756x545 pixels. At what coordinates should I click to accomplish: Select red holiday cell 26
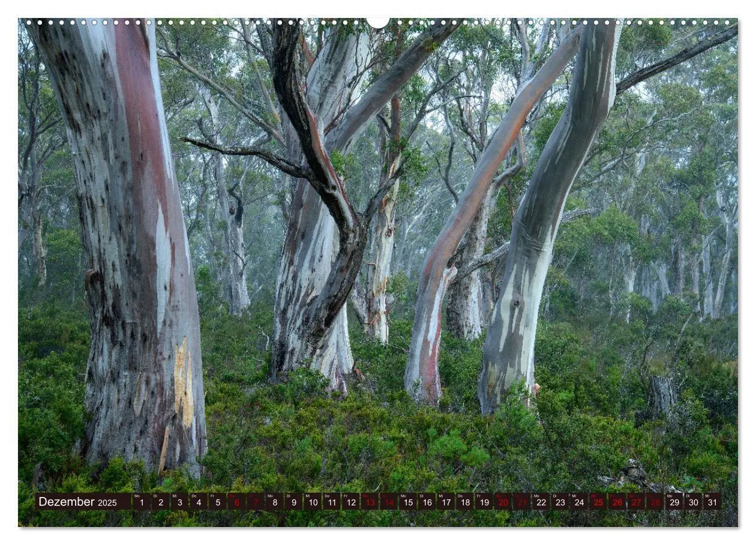click(617, 502)
